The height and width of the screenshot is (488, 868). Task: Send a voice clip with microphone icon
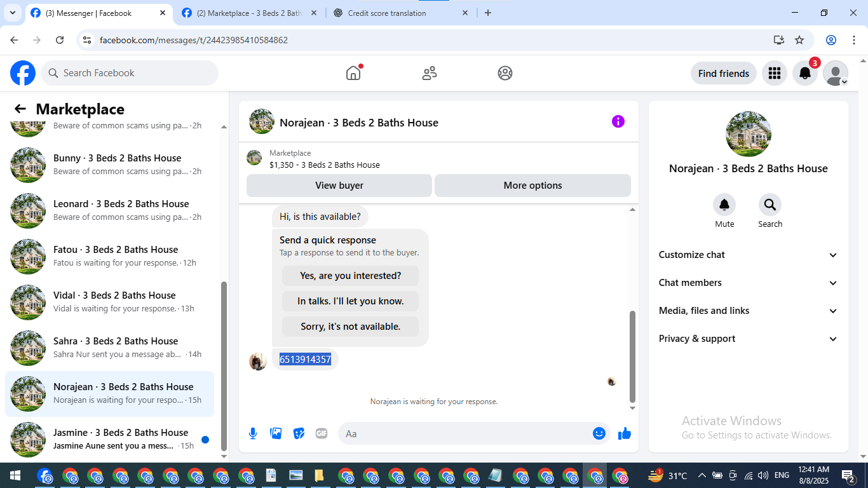[x=253, y=433]
